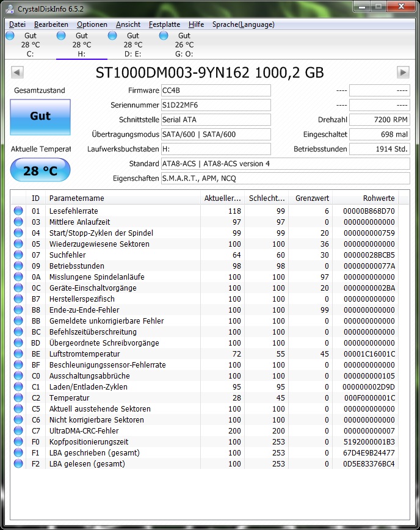Click status icon for Aktuell ausstehende Sektoren
The image size is (420, 530).
tap(18, 408)
